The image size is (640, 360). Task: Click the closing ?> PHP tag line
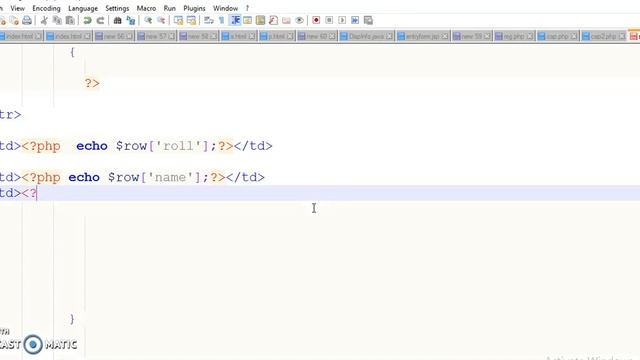click(x=92, y=83)
